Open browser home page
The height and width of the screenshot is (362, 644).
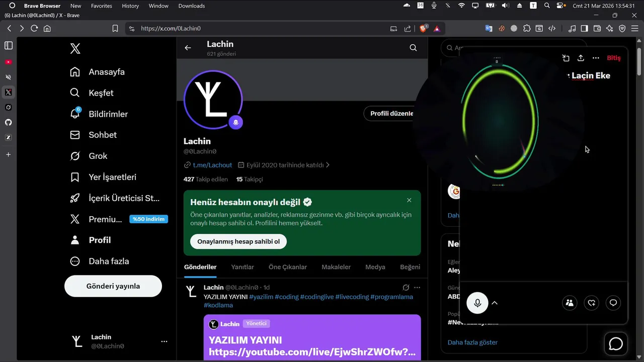coord(47,29)
